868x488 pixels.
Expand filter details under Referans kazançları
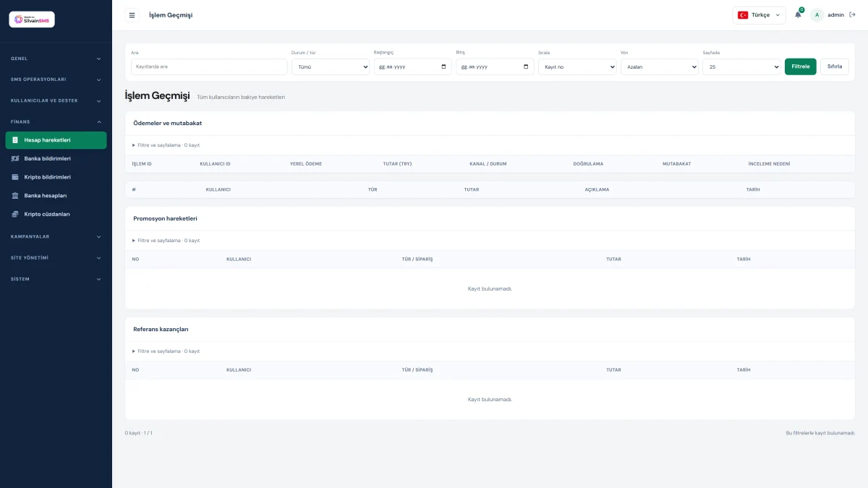(x=166, y=351)
